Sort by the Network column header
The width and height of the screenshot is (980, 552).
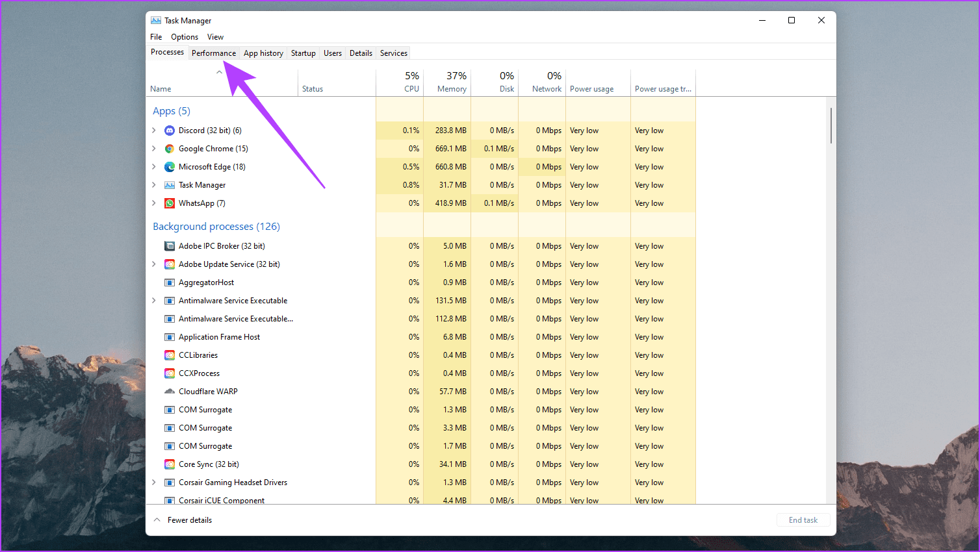542,83
